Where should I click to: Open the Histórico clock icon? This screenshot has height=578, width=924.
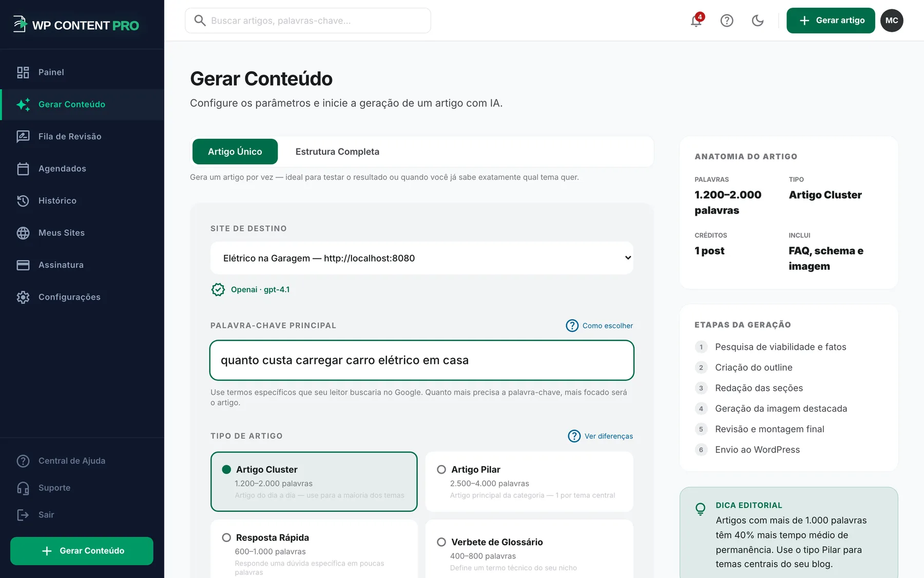pos(23,201)
